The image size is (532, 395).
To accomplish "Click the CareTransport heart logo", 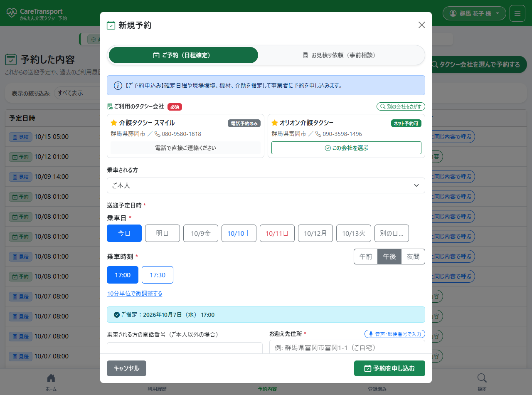I will tap(12, 13).
